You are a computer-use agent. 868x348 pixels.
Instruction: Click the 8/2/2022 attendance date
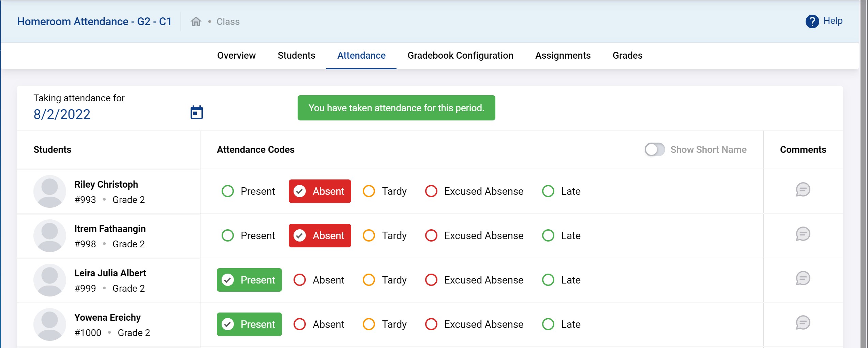pos(62,114)
